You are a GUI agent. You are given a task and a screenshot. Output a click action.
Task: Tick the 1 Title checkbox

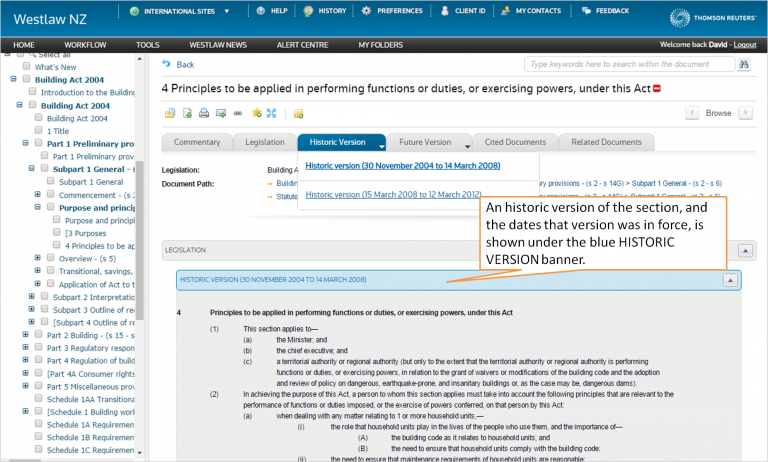click(39, 130)
